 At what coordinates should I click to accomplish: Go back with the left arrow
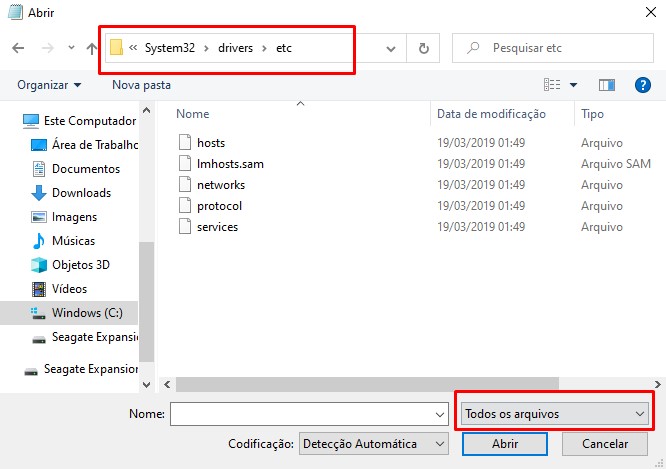[x=18, y=48]
